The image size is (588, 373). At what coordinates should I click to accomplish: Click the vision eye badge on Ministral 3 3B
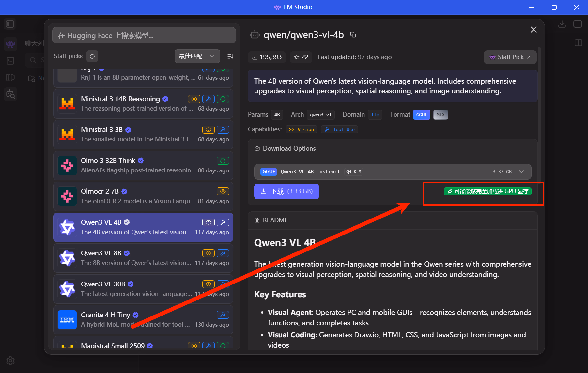pos(209,130)
